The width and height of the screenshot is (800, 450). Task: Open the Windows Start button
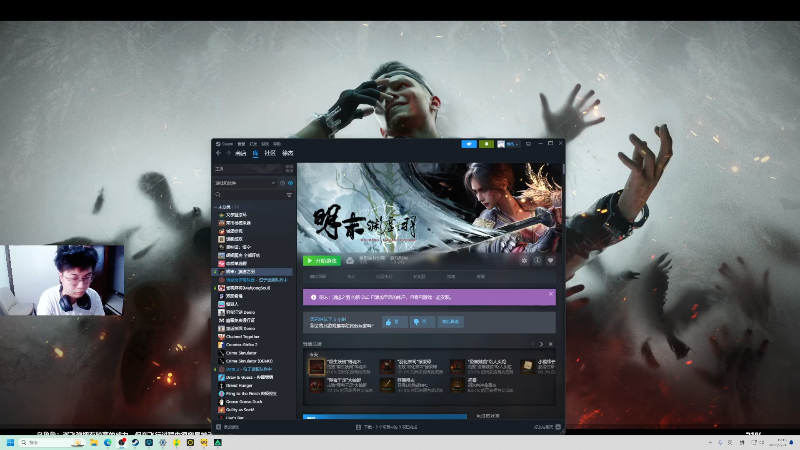[10, 442]
